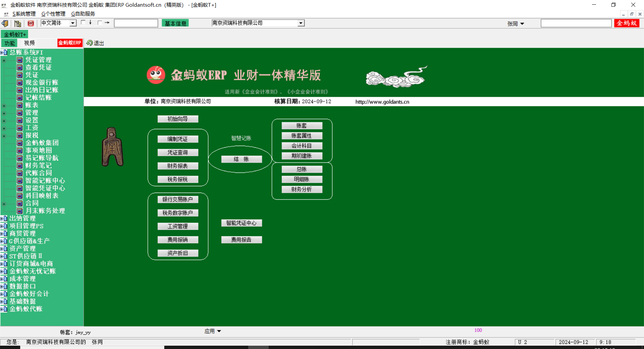The width and height of the screenshot is (644, 349).
Task: Click the icon beside 智能记账中心
Action: click(20, 181)
